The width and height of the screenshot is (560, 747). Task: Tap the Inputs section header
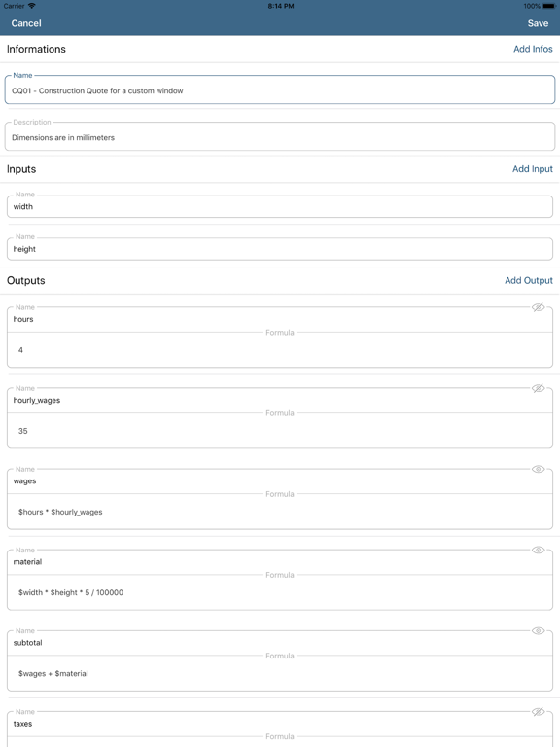coord(21,169)
